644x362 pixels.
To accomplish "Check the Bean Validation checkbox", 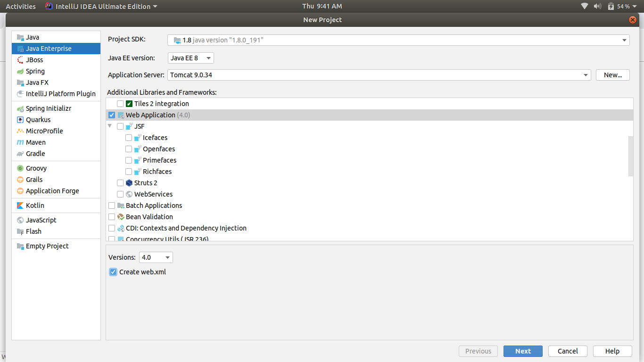I will [x=112, y=217].
